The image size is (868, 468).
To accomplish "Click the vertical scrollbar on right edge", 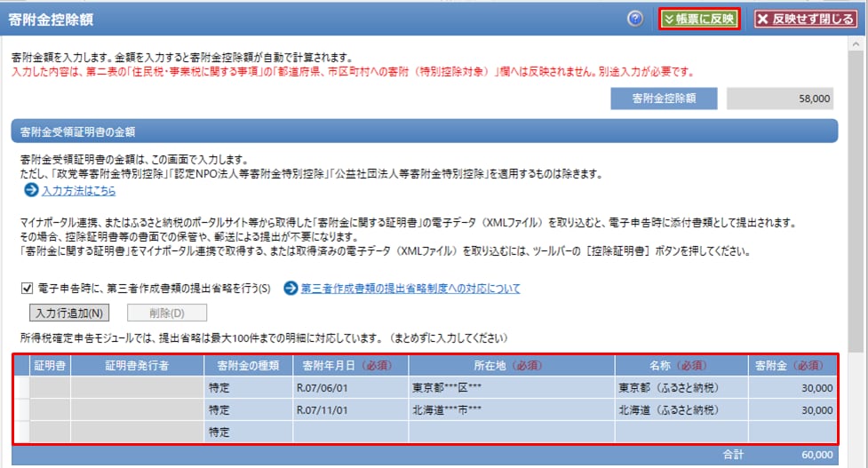I will tap(860, 222).
